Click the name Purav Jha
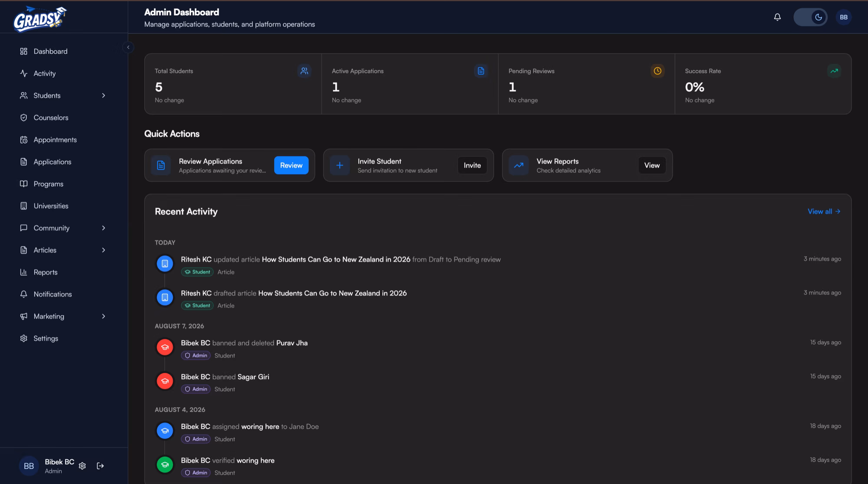 point(292,343)
